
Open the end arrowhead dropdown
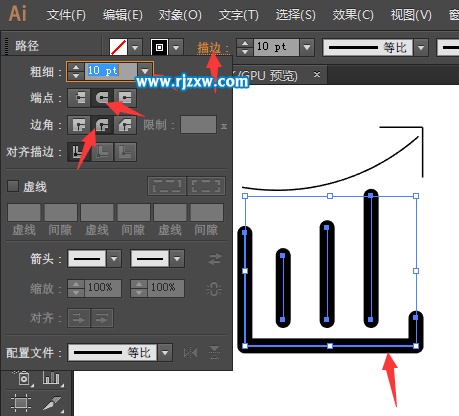177,259
